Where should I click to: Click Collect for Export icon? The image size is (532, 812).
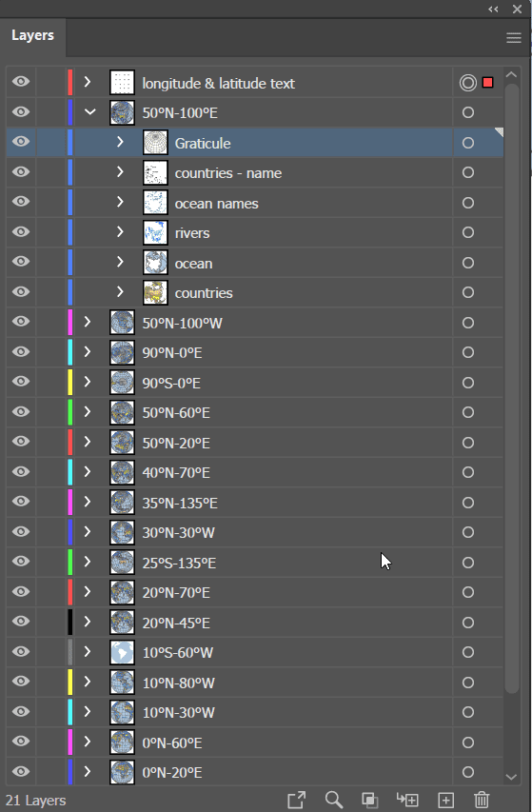click(x=297, y=800)
